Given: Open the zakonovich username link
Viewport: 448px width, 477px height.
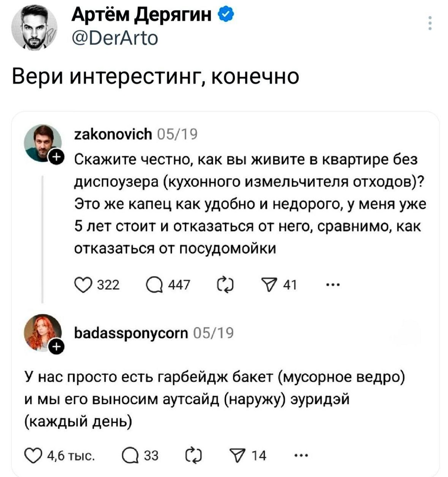Looking at the screenshot, I should pyautogui.click(x=113, y=133).
